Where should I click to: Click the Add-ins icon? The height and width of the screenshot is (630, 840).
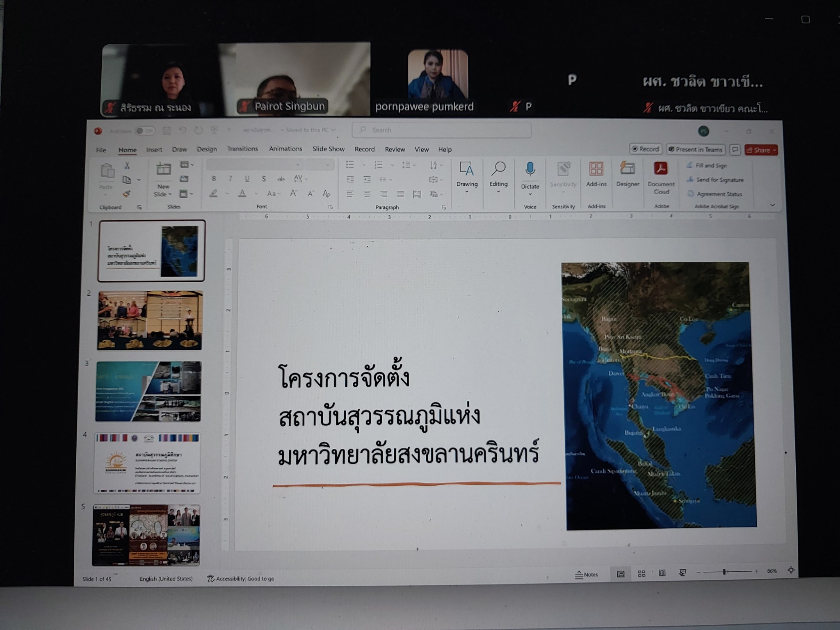click(596, 169)
